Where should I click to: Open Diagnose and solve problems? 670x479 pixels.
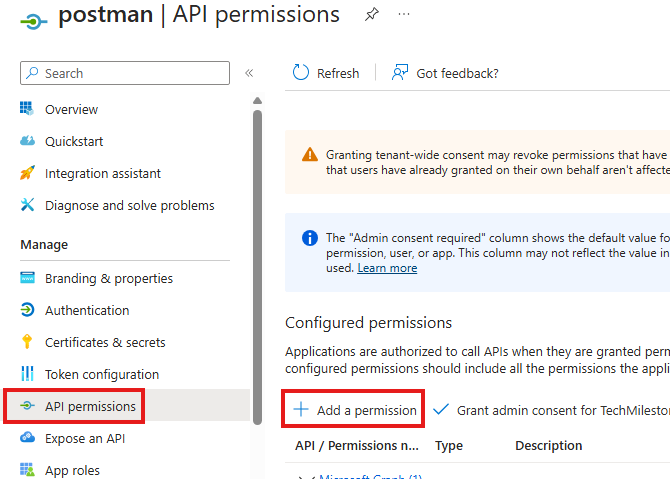(x=129, y=205)
